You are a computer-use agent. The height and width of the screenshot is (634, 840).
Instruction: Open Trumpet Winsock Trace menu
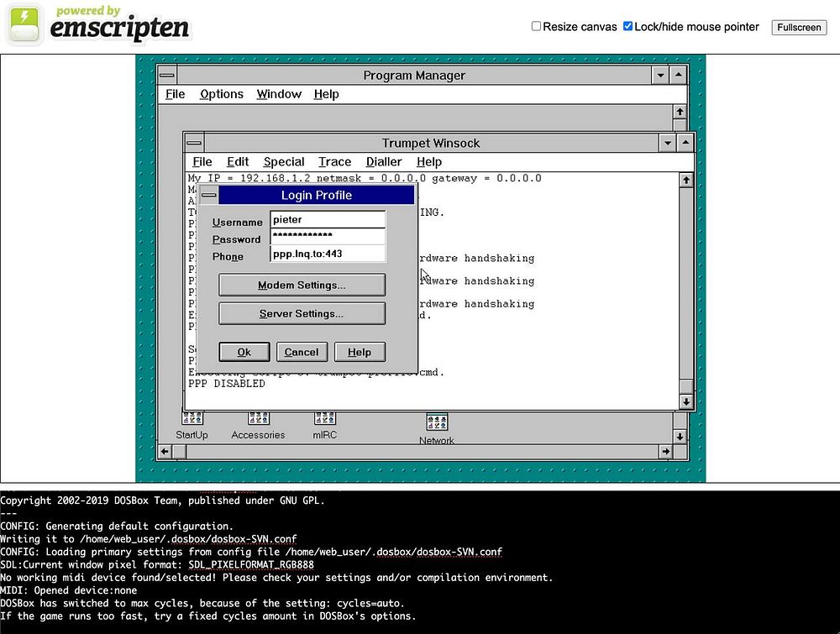click(335, 162)
